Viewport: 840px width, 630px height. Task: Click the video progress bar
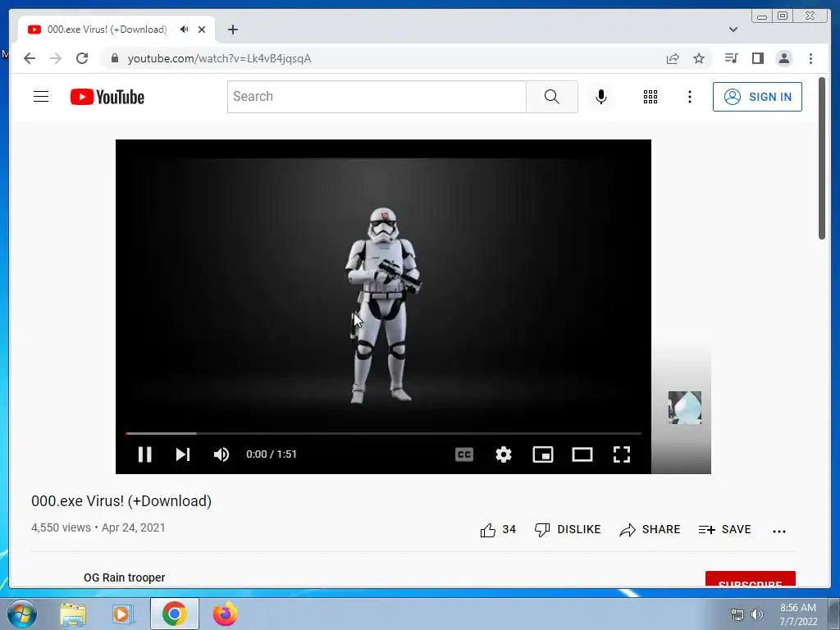pyautogui.click(x=384, y=433)
